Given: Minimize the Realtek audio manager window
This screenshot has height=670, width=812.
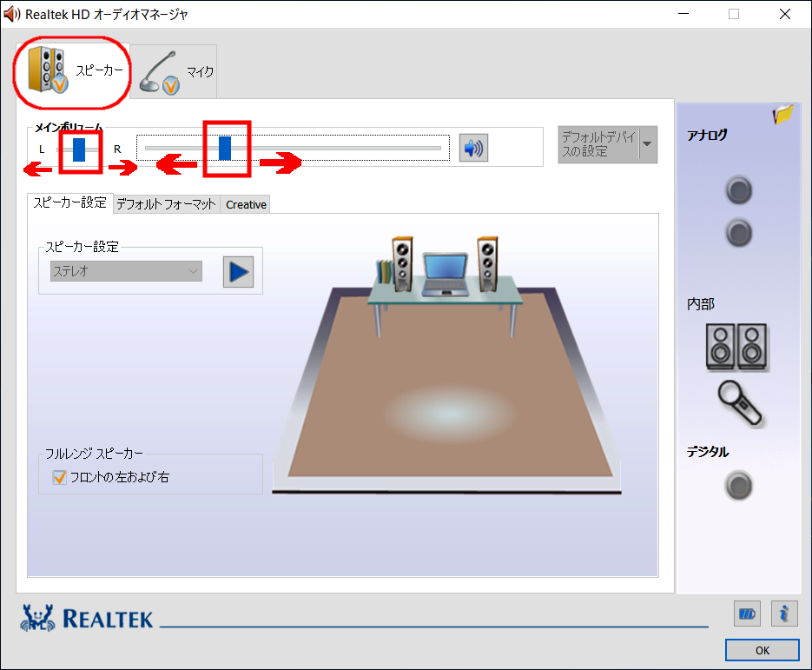Looking at the screenshot, I should [683, 14].
